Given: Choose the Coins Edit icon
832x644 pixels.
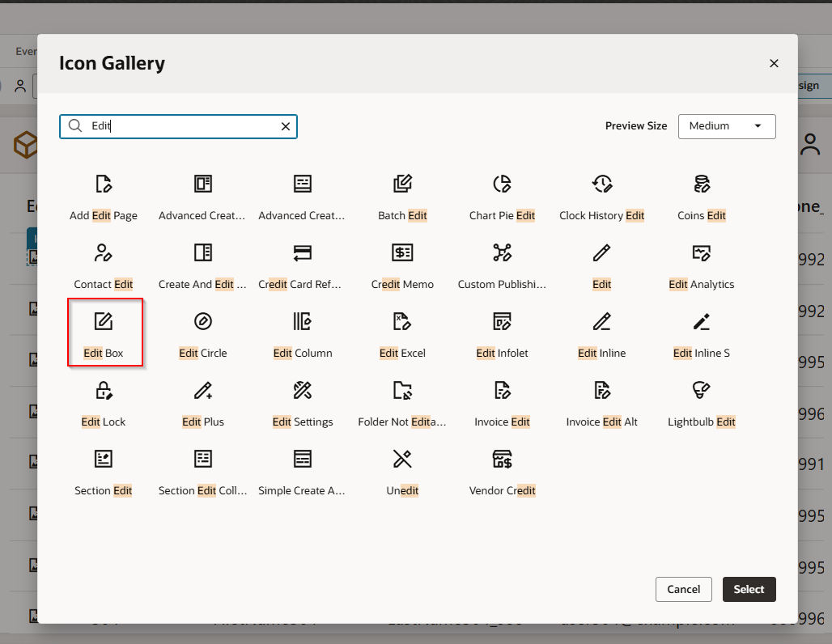Looking at the screenshot, I should (701, 185).
